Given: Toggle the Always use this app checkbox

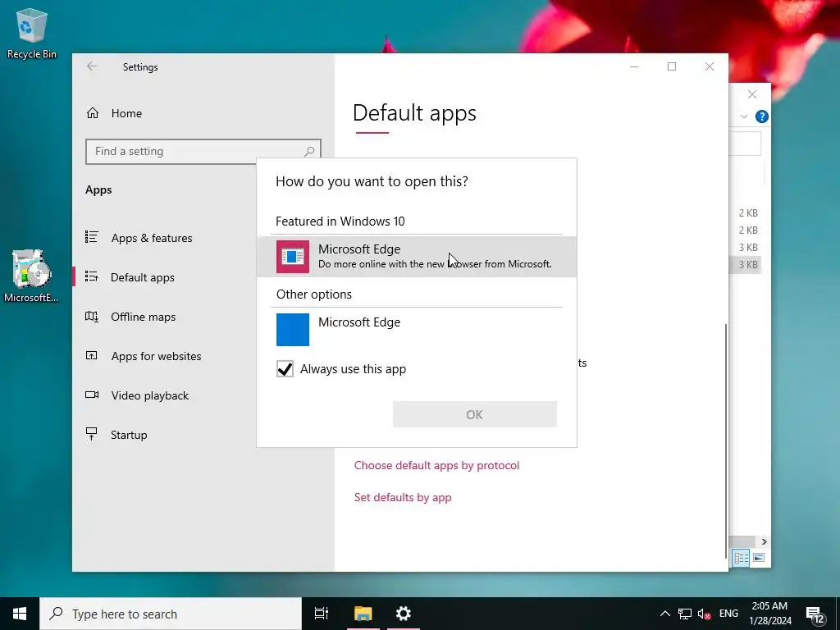Looking at the screenshot, I should click(285, 369).
